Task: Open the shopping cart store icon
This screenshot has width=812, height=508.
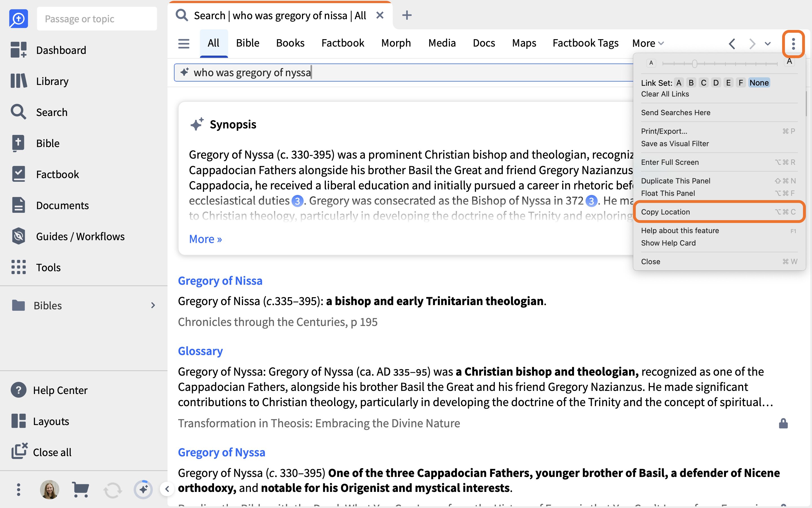Action: click(x=81, y=490)
